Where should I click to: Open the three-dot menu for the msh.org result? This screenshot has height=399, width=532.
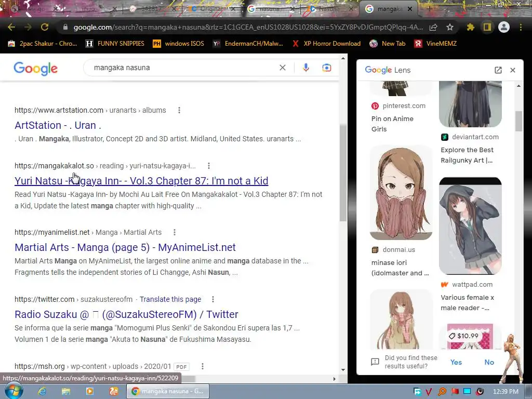pyautogui.click(x=202, y=366)
